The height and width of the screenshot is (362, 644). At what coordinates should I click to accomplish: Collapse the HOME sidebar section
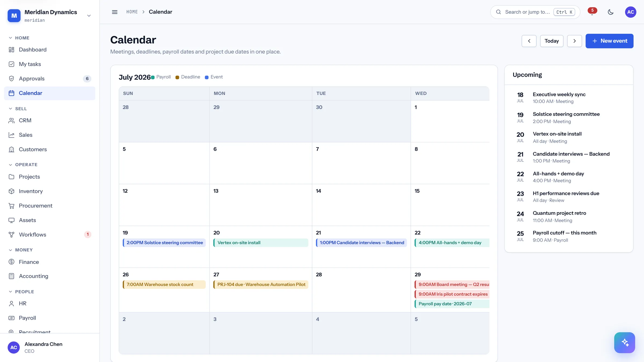point(19,38)
